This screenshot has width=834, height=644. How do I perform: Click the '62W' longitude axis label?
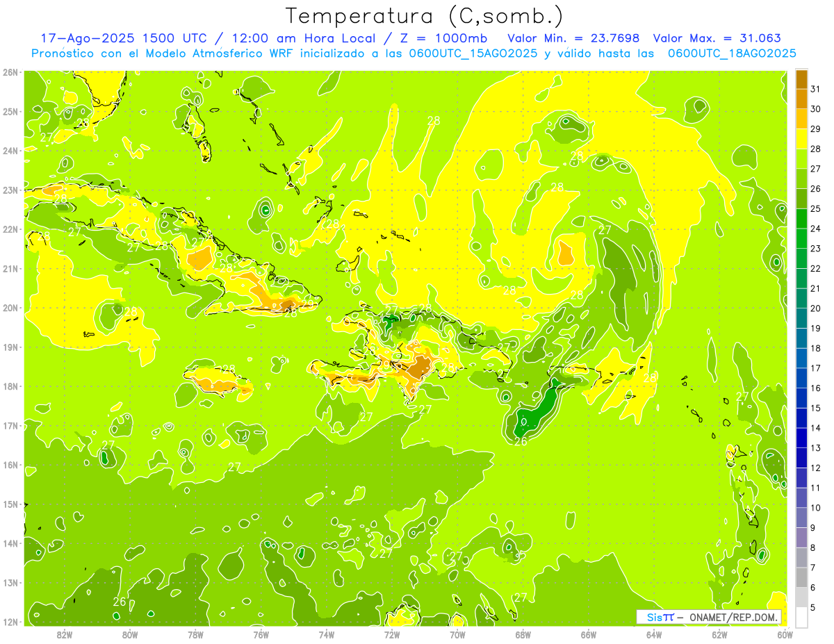(719, 634)
